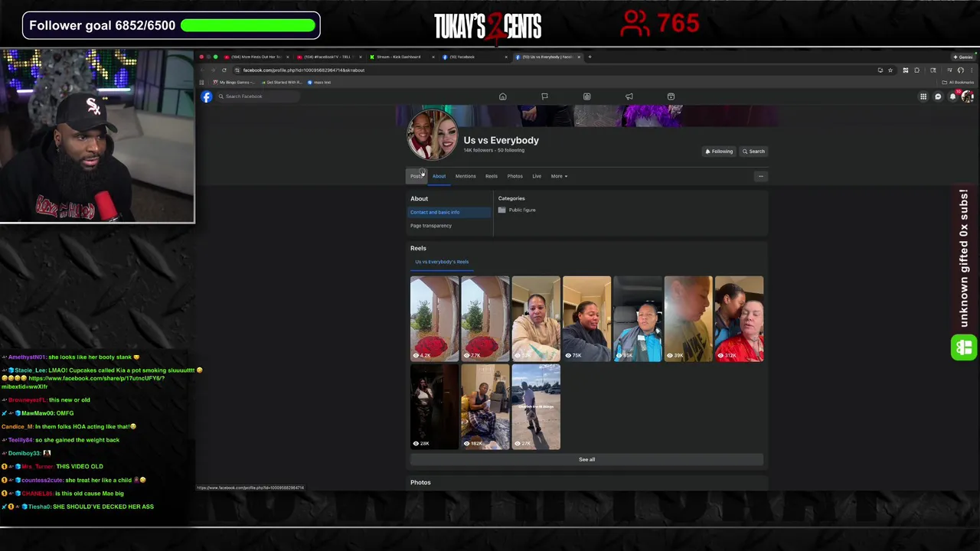Open the profile three-dots options button
The image size is (980, 551).
tap(760, 176)
